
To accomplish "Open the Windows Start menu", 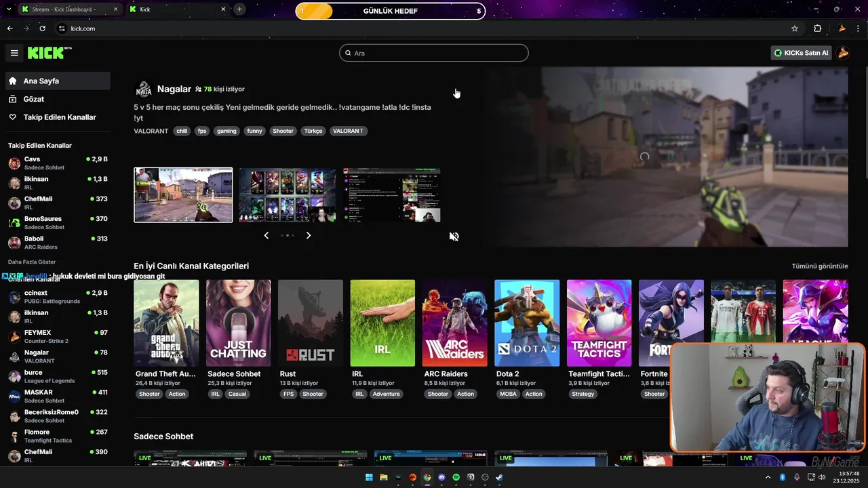I will click(x=369, y=477).
